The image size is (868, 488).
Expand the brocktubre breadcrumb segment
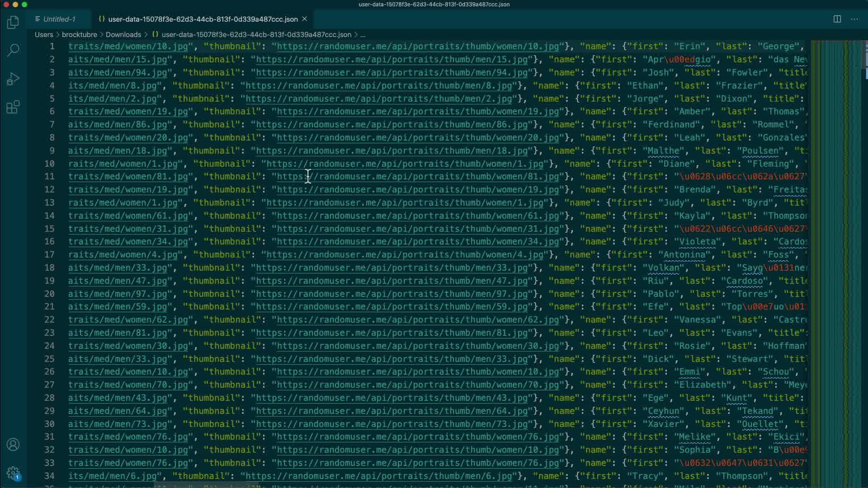click(x=79, y=34)
